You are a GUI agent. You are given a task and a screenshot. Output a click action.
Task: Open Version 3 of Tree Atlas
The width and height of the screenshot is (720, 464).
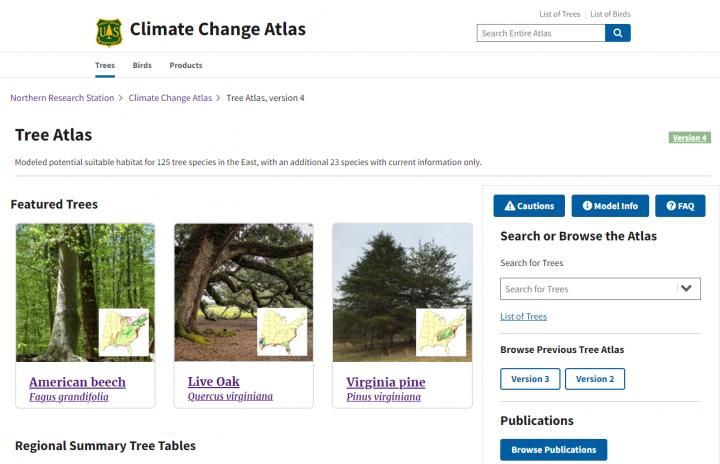point(530,379)
